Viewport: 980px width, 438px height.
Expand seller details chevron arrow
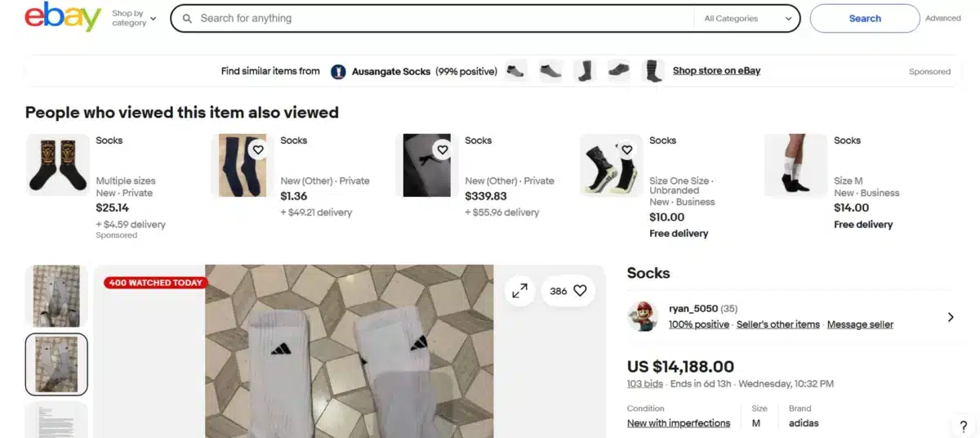(x=951, y=317)
